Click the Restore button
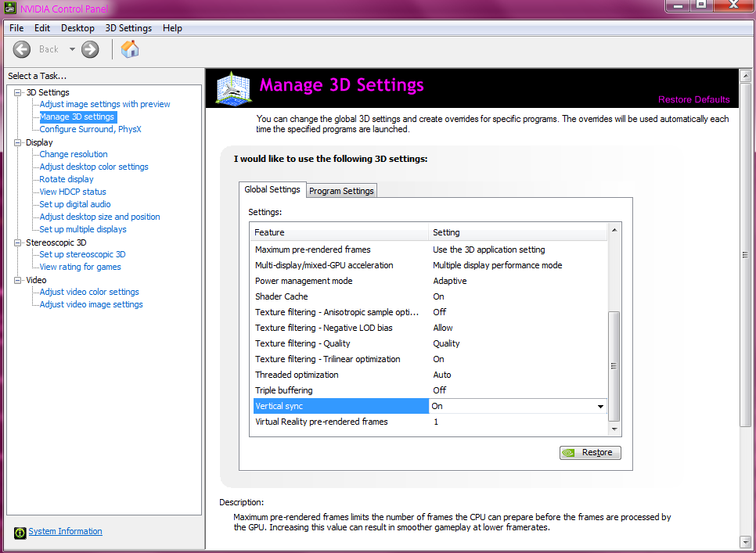 tap(590, 453)
